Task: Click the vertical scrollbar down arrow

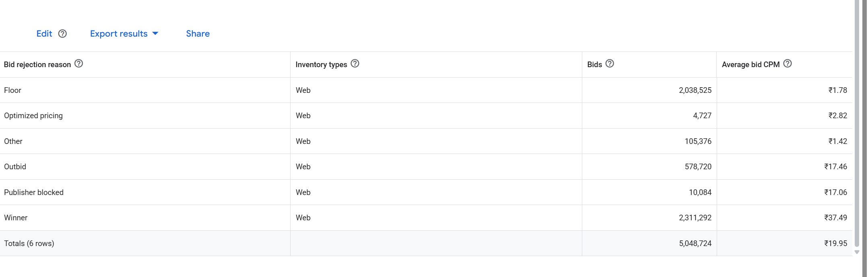Action: (857, 252)
